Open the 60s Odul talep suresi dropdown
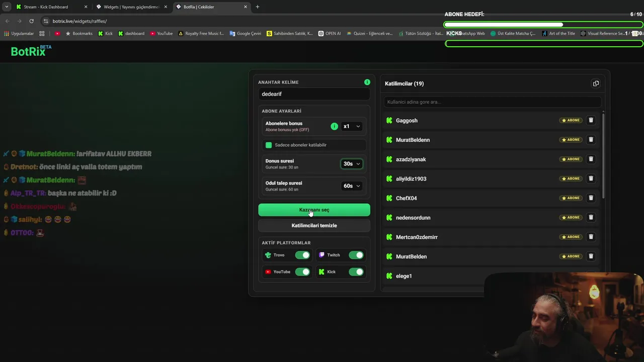Screen dimensions: 644x362 click(352, 186)
